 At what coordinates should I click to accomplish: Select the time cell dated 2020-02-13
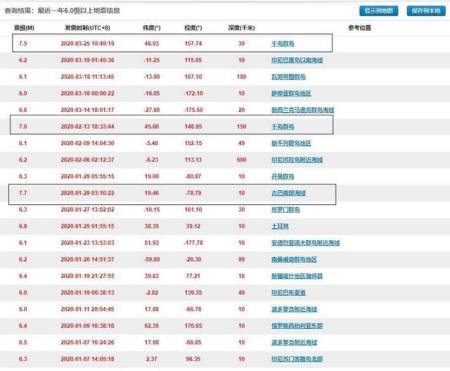[x=87, y=126]
